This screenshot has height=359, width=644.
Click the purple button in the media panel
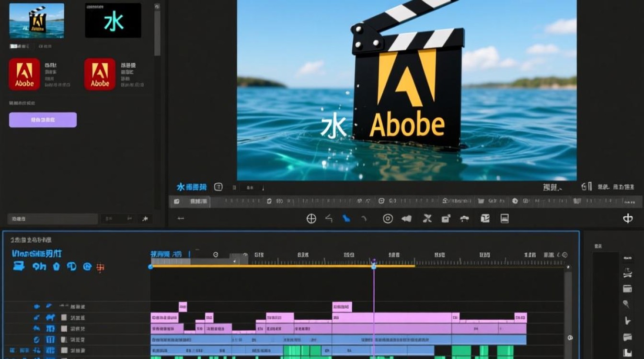click(x=43, y=120)
